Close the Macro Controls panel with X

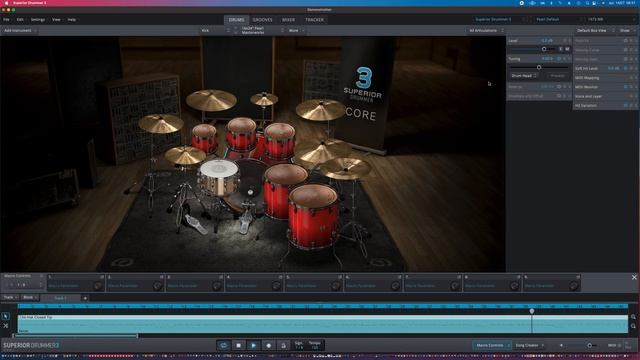point(634,277)
